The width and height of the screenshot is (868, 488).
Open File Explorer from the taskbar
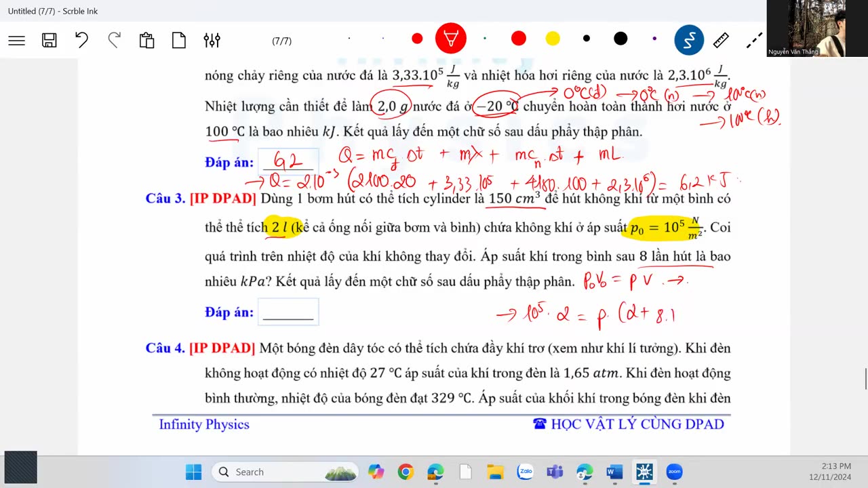495,472
